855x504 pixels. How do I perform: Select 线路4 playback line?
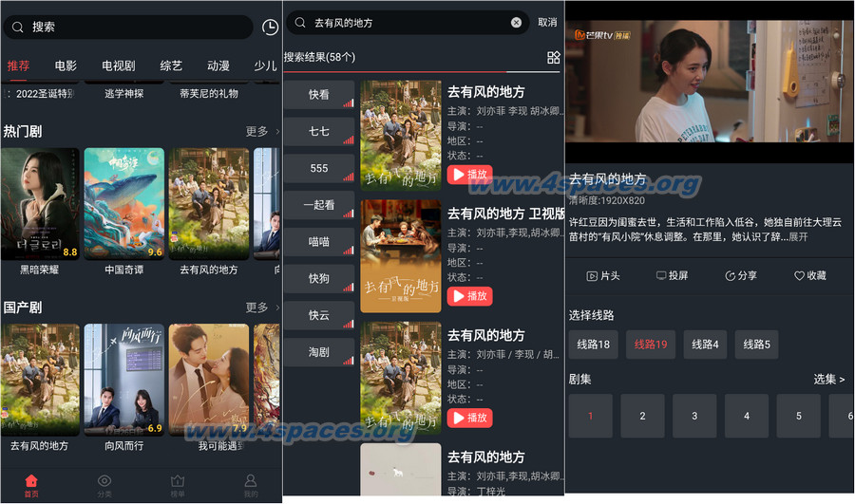[705, 345]
